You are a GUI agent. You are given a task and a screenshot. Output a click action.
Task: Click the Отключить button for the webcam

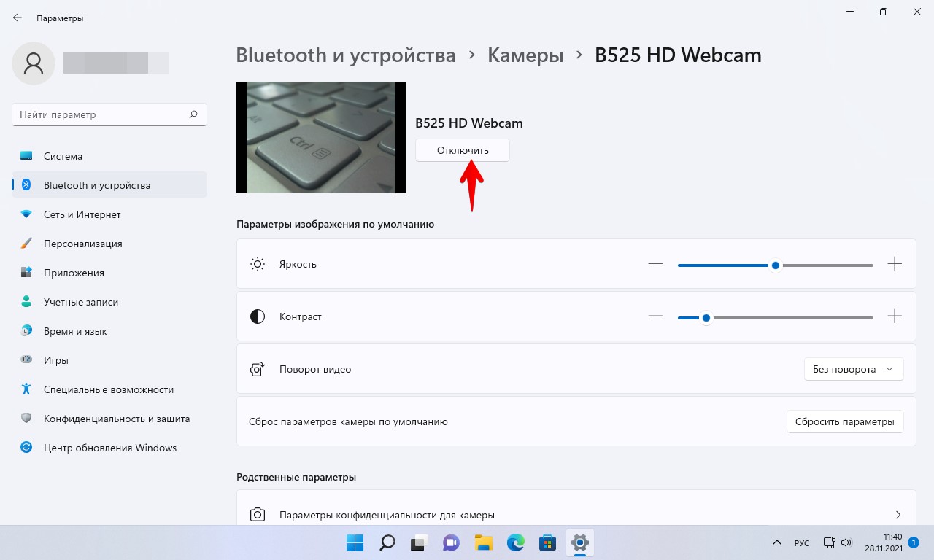(463, 150)
